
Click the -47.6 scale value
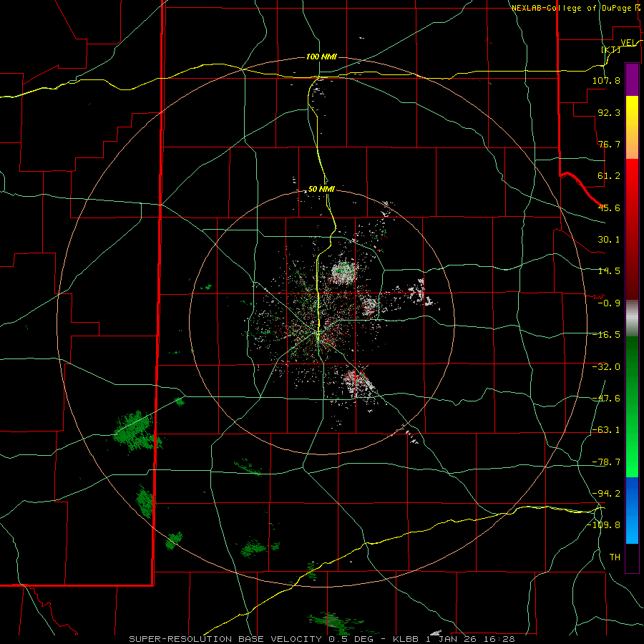tap(606, 399)
